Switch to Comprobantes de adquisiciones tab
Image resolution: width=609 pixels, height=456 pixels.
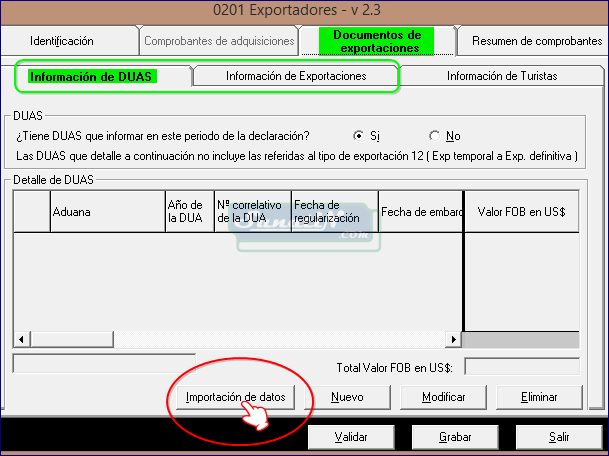[x=219, y=41]
